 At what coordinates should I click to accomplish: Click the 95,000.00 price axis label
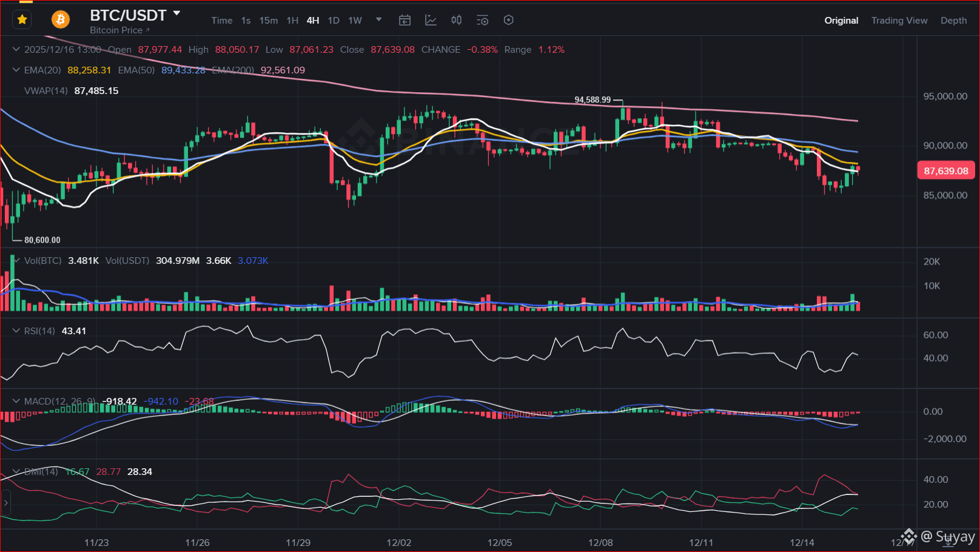(945, 96)
